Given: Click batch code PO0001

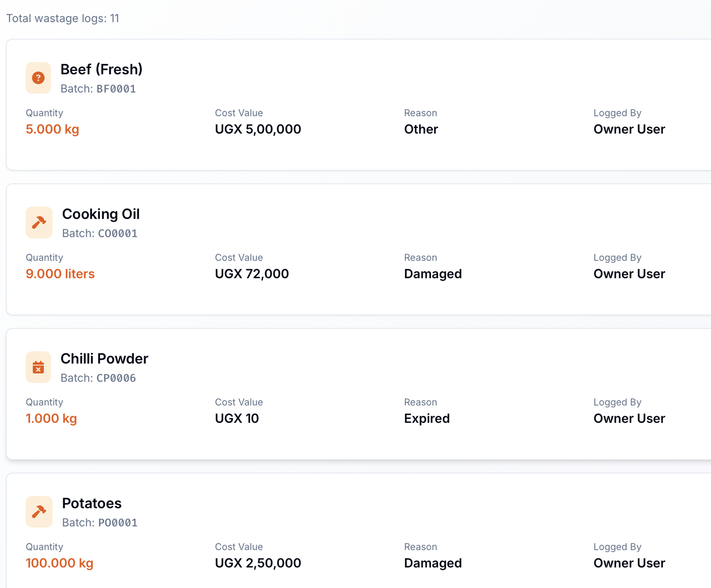Looking at the screenshot, I should (x=117, y=523).
